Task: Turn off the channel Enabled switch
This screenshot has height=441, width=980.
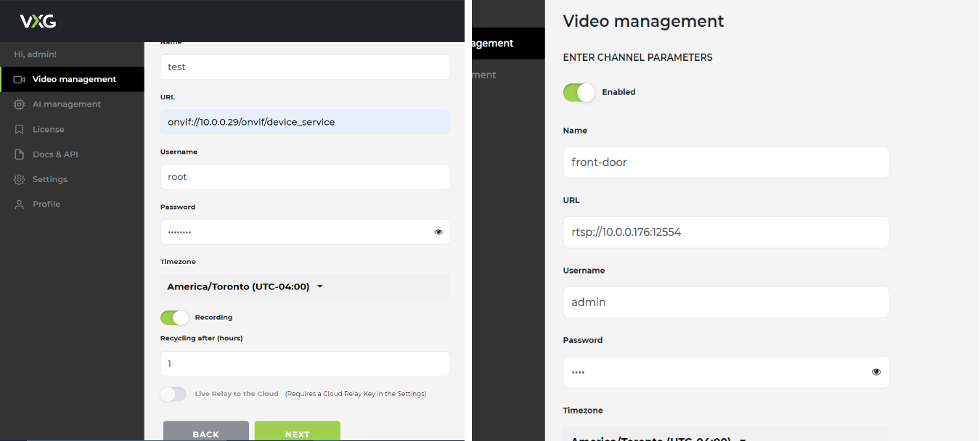Action: pos(579,92)
